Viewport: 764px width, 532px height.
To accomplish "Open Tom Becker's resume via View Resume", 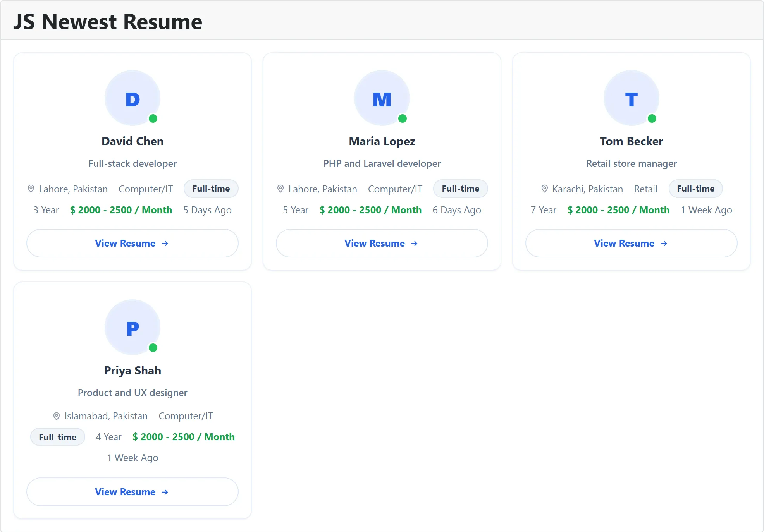I will (632, 243).
